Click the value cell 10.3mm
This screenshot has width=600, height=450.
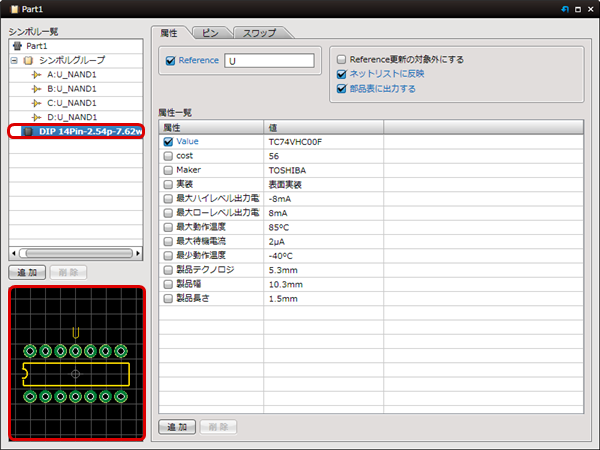323,284
